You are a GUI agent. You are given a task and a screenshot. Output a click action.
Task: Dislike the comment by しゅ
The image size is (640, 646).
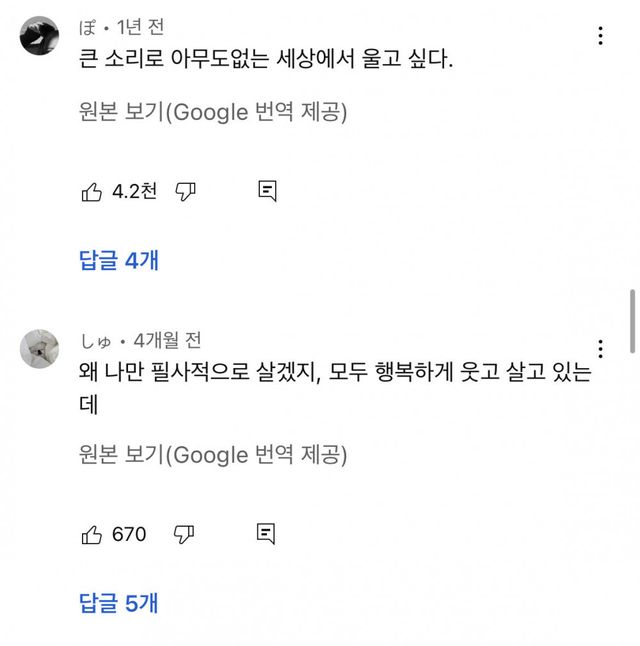pyautogui.click(x=185, y=535)
